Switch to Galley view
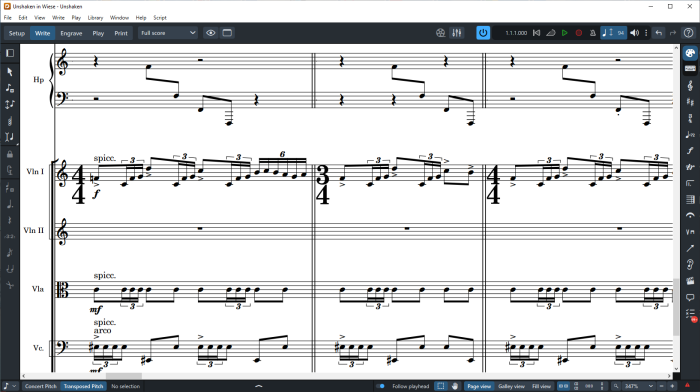Image resolution: width=700 pixels, height=392 pixels. [511, 386]
